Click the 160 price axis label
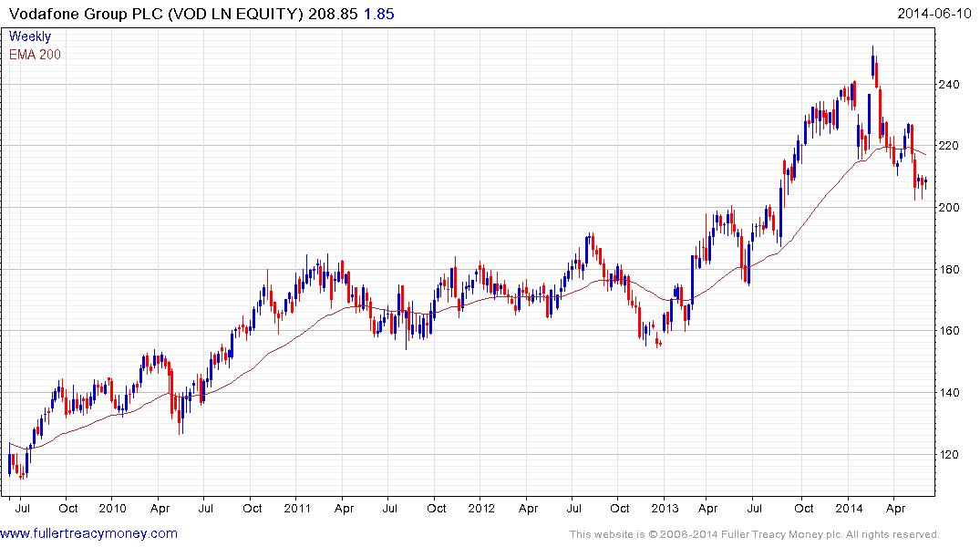 pos(949,331)
